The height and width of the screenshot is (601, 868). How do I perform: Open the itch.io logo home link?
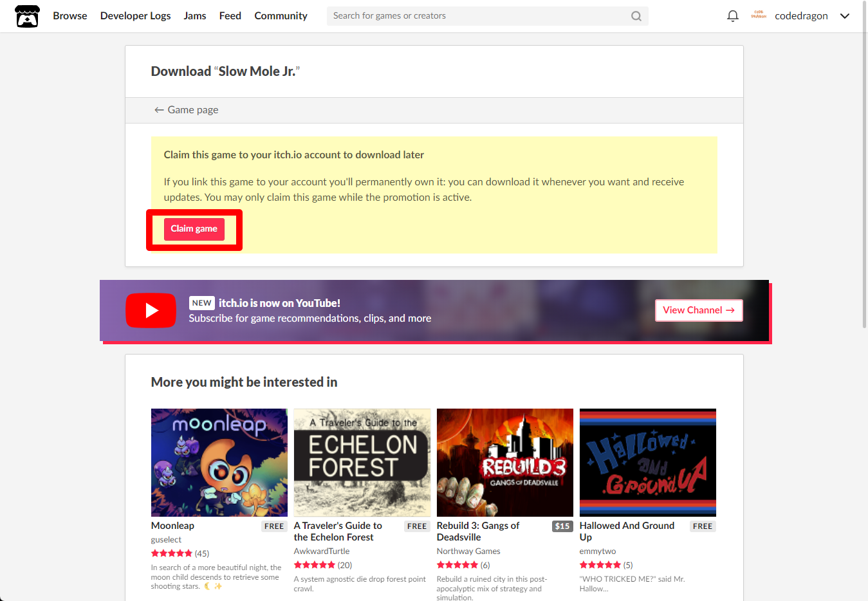pos(27,16)
